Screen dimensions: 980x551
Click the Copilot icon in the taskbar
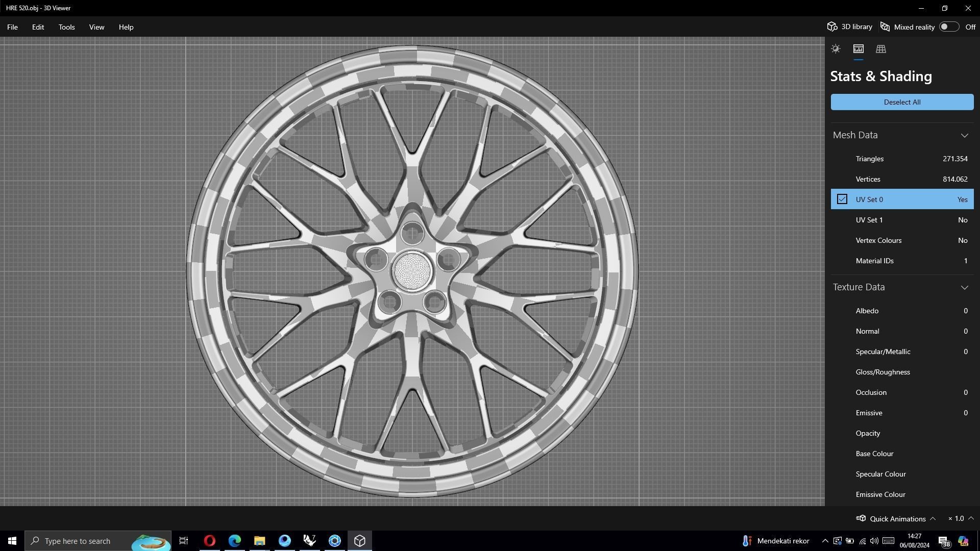(x=963, y=541)
